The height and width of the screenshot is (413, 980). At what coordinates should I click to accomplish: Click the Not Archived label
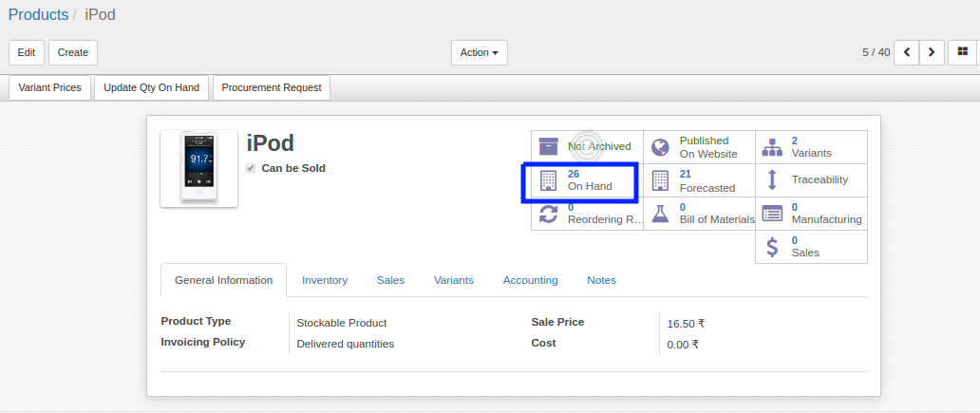[599, 146]
